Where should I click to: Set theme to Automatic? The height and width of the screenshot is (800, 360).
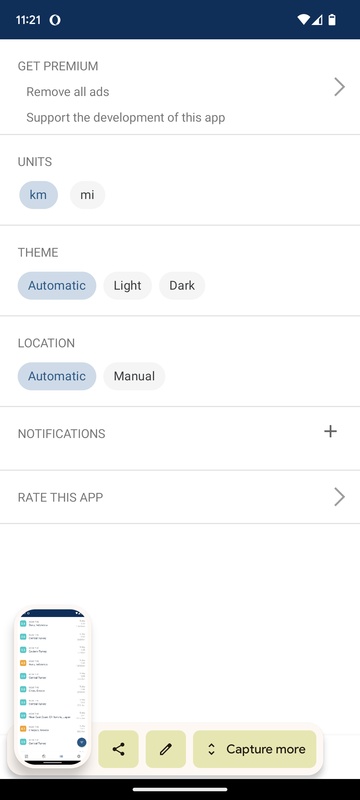point(57,285)
